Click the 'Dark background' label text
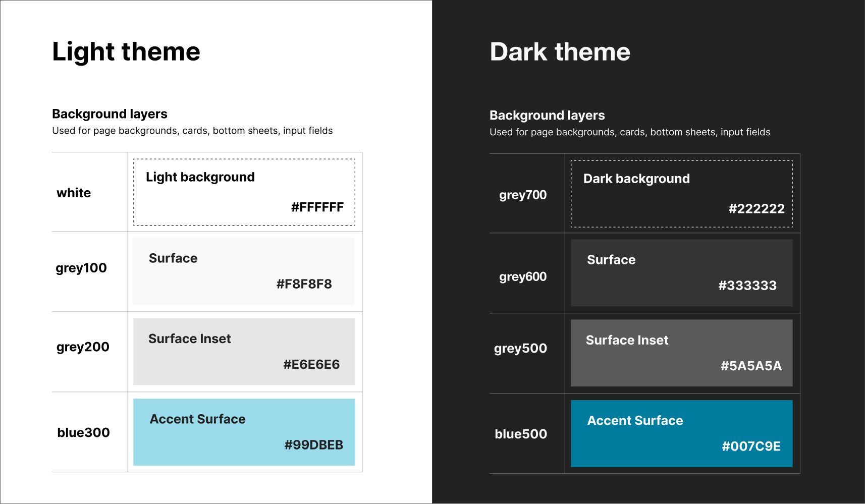The image size is (865, 504). point(636,179)
